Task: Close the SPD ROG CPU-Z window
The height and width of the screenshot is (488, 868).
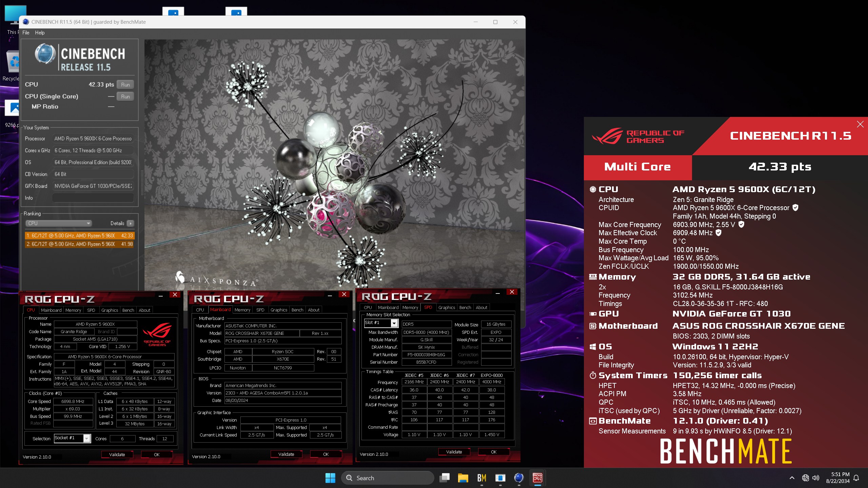Action: [x=512, y=292]
